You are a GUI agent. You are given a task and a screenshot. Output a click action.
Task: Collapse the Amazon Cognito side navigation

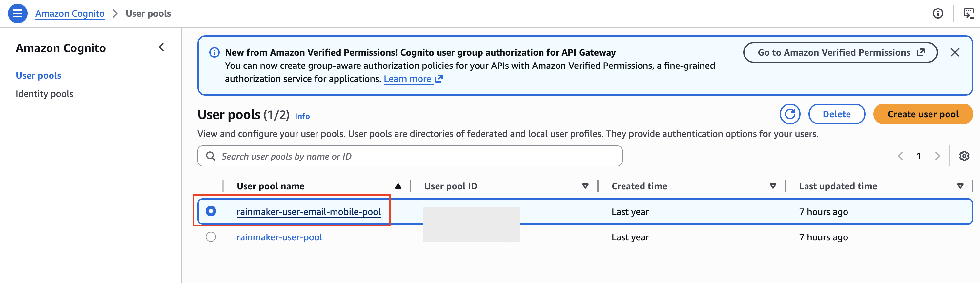[x=161, y=47]
